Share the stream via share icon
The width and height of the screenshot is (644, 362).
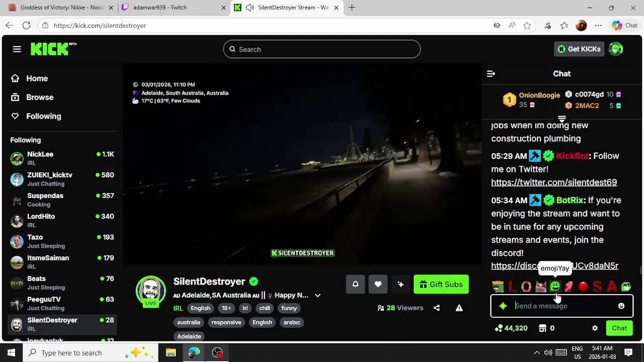click(x=437, y=308)
